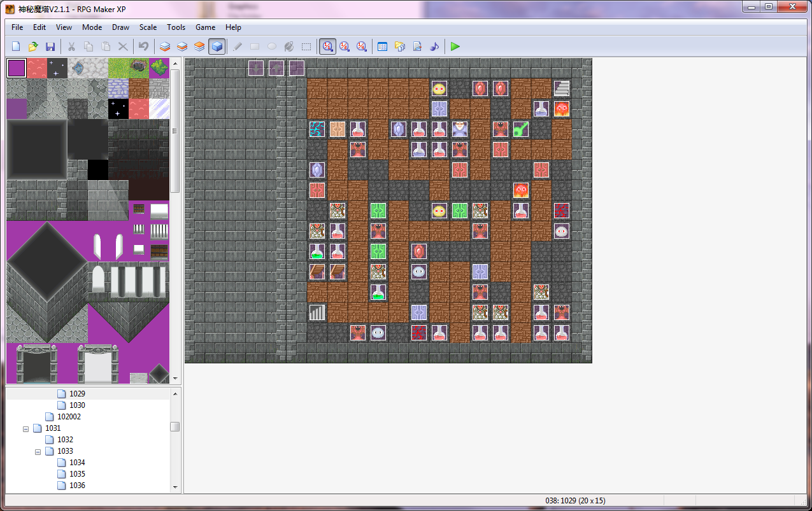Collapse the 1033 map tree node
Screen dimensions: 812x511
(x=38, y=452)
